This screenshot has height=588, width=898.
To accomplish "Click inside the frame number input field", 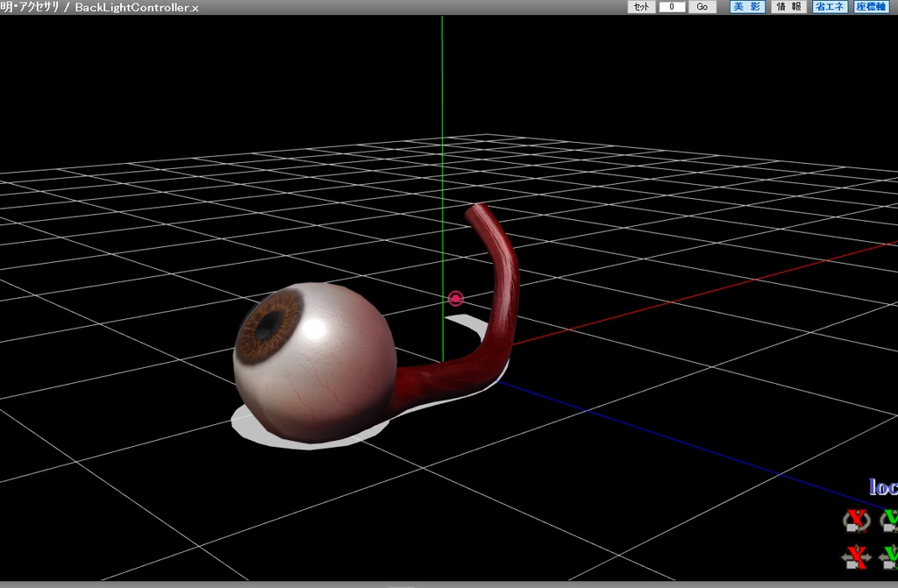I will tap(673, 6).
